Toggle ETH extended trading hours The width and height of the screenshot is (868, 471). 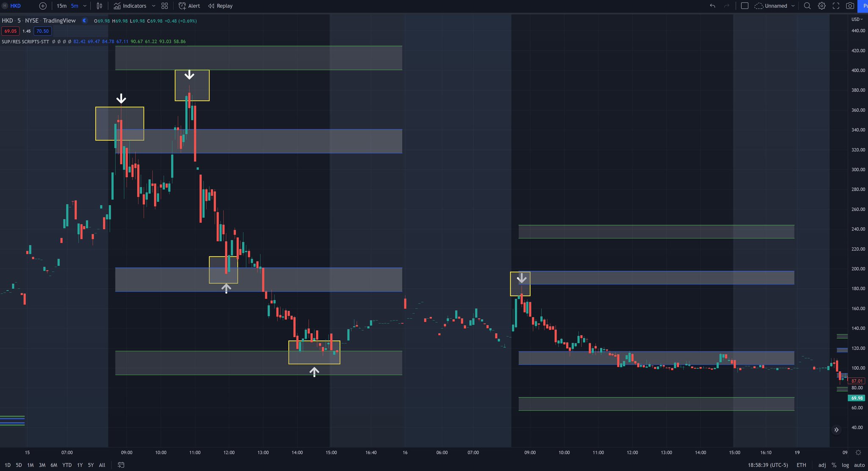click(x=801, y=465)
